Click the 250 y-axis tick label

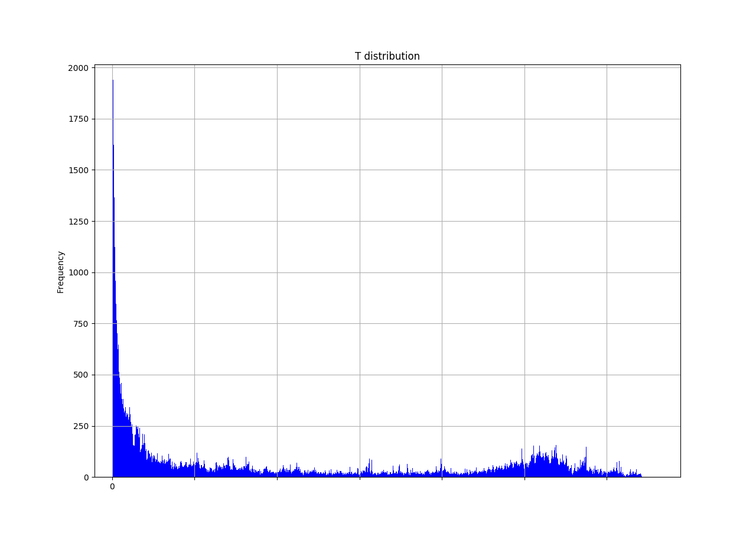coord(80,426)
